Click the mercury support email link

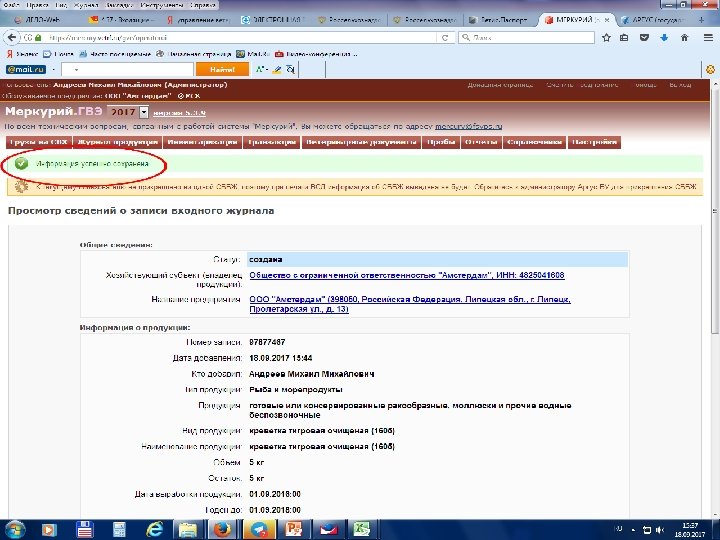[468, 126]
